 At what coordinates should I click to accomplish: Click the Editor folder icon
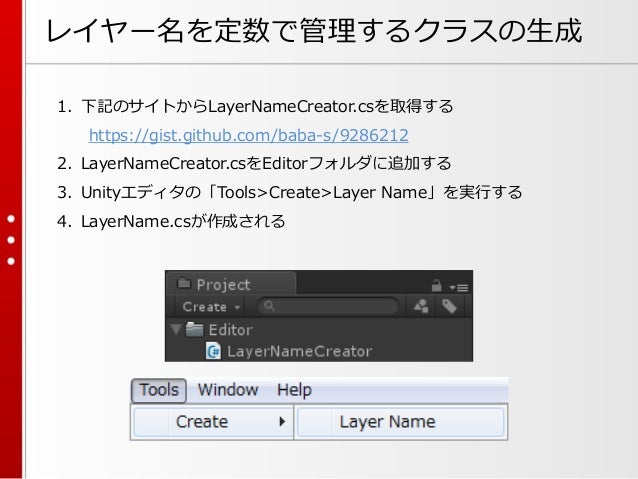(194, 329)
